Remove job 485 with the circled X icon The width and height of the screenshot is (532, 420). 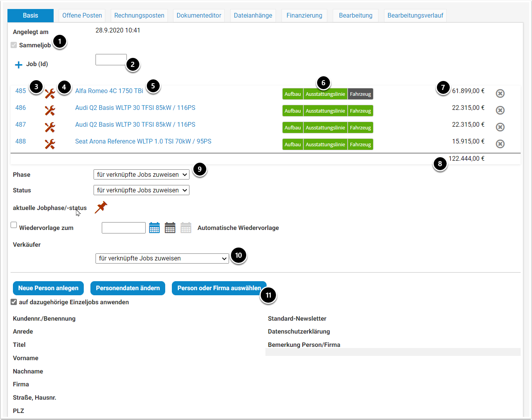coord(500,93)
